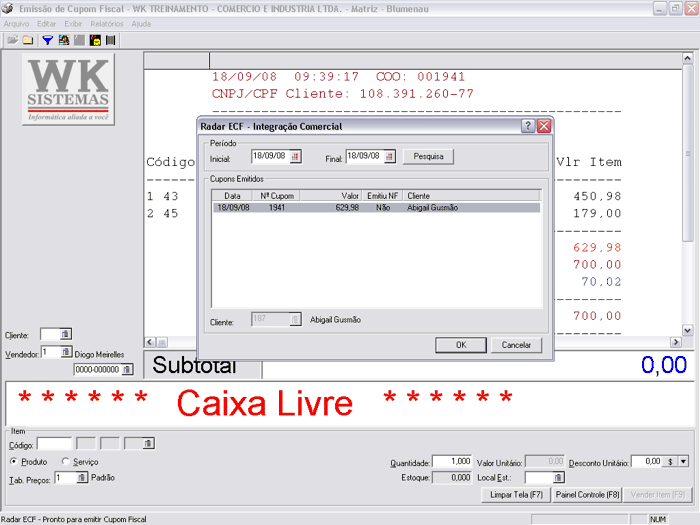Open the Arquivo menu
The width and height of the screenshot is (700, 525).
point(16,23)
